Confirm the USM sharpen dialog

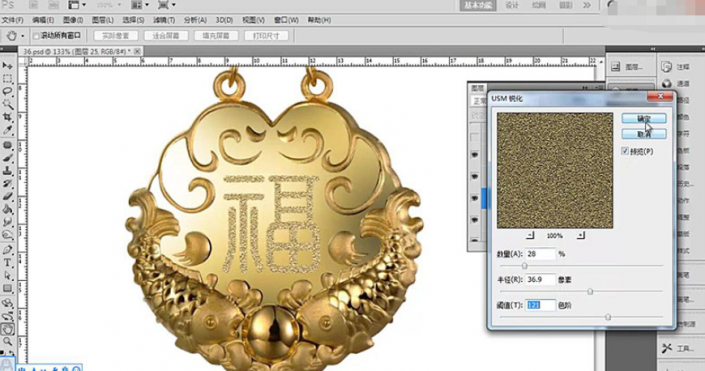(644, 118)
